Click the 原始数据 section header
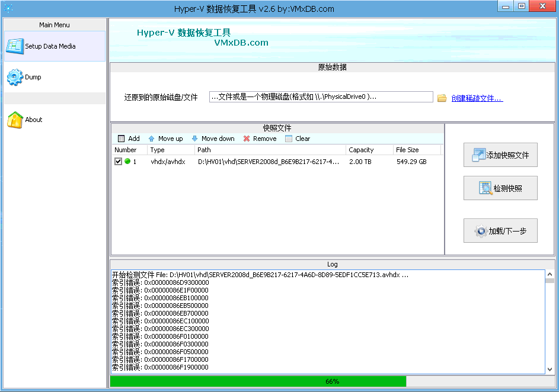559x392 pixels. coord(333,67)
